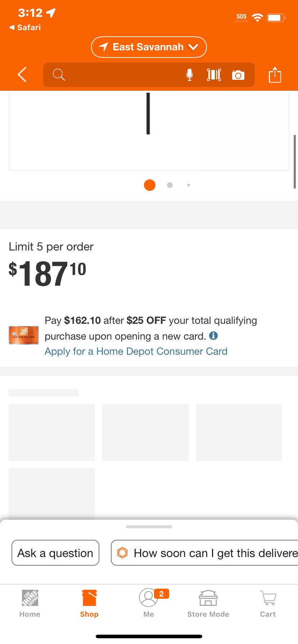This screenshot has height=644, width=298.
Task: Tap the microphone voice search icon
Action: (x=189, y=75)
